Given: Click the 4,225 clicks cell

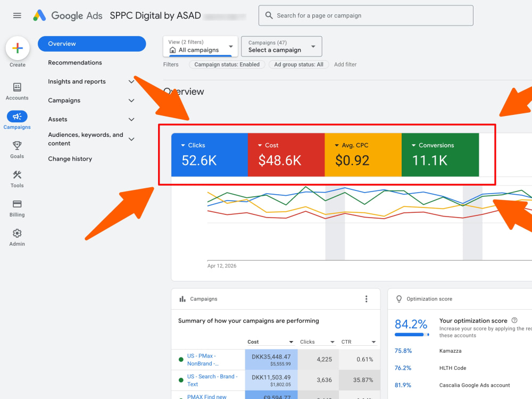Looking at the screenshot, I should pyautogui.click(x=318, y=360).
